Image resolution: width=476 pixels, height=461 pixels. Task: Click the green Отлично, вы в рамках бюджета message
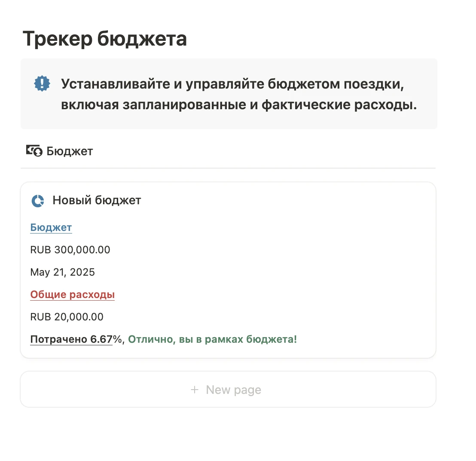coord(212,339)
